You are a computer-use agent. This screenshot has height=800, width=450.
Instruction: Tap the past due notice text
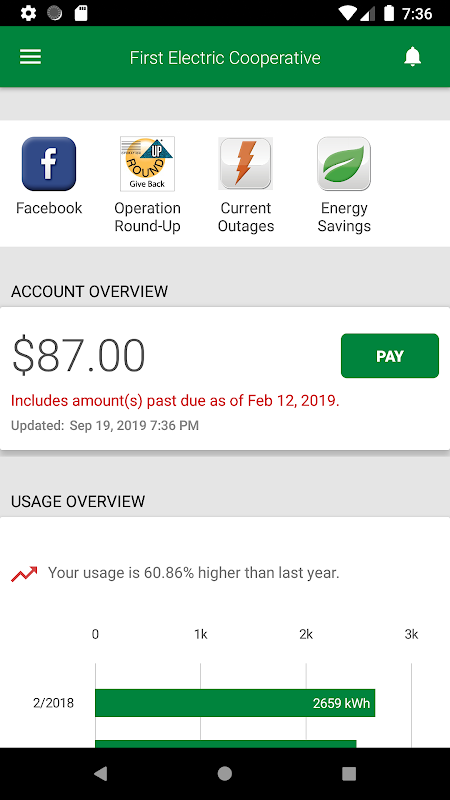point(175,401)
